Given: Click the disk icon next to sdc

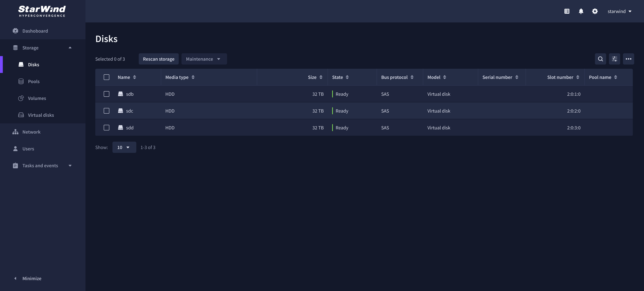Looking at the screenshot, I should pos(121,111).
